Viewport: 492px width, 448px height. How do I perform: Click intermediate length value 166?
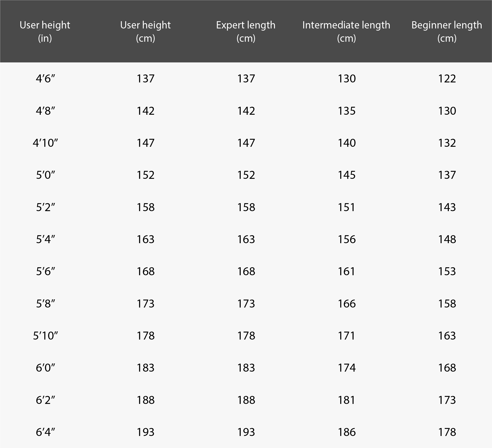(x=347, y=304)
